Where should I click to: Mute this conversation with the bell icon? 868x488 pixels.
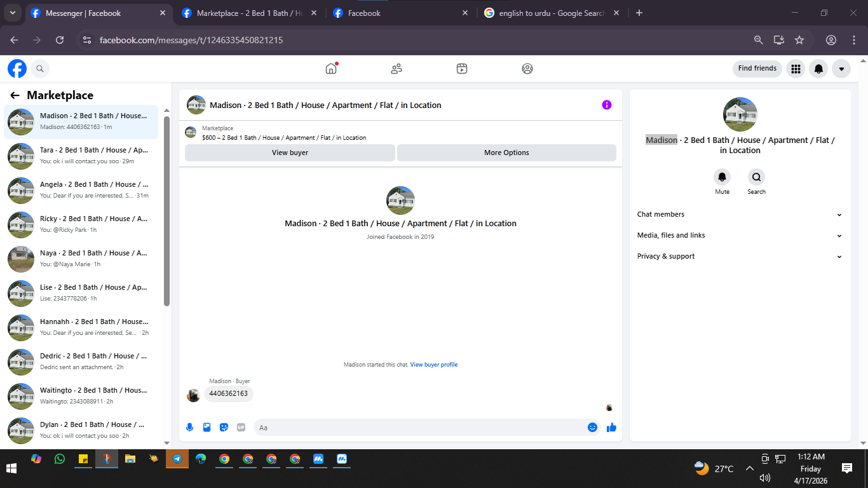(722, 177)
